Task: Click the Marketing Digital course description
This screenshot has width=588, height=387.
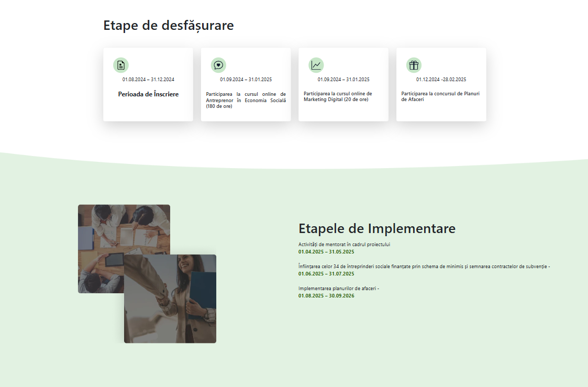Action: pos(338,97)
